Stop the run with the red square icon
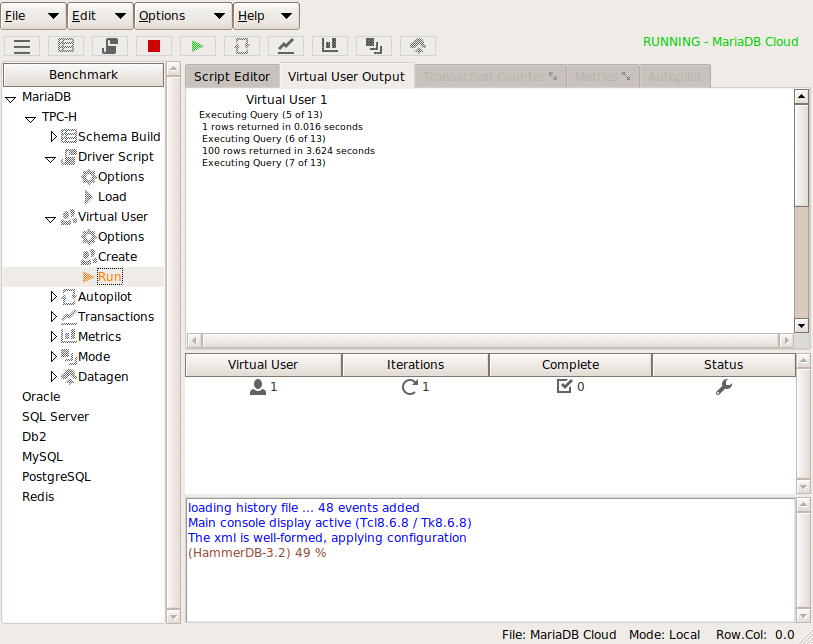This screenshot has width=813, height=644. pos(154,46)
